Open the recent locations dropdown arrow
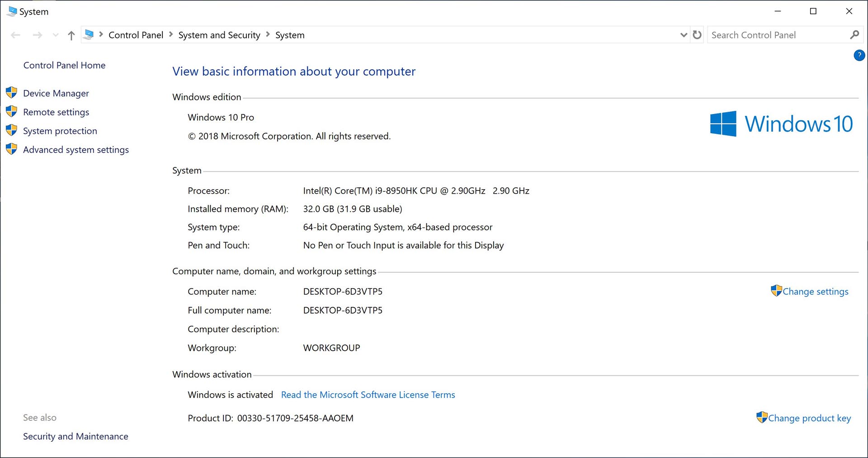Image resolution: width=868 pixels, height=458 pixels. pyautogui.click(x=56, y=35)
